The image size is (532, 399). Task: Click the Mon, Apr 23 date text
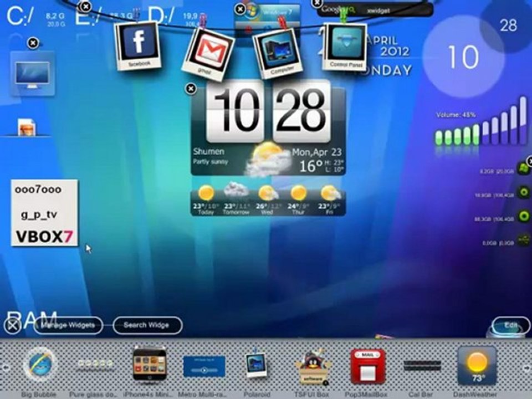point(317,152)
